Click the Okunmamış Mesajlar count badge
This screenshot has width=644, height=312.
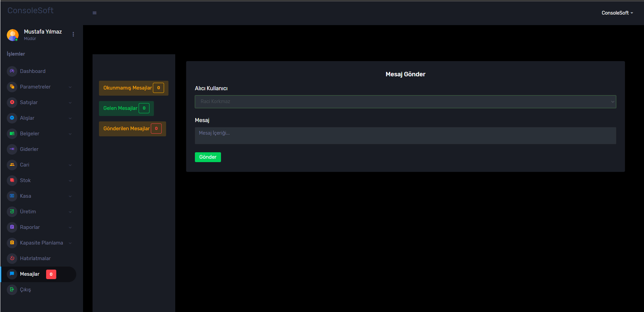(158, 88)
